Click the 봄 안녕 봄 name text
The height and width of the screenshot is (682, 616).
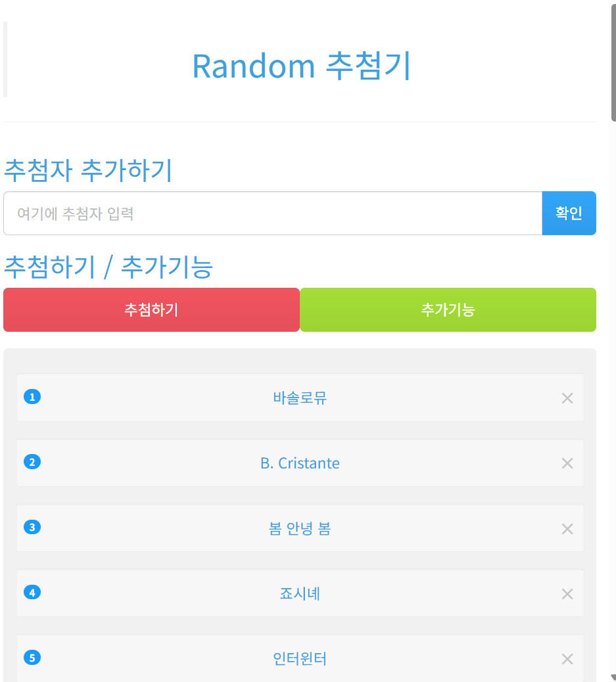300,529
